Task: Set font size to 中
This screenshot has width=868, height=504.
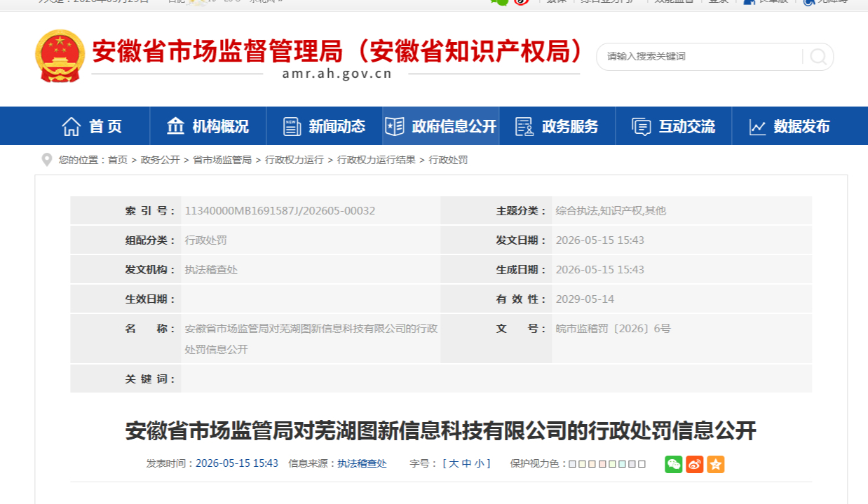Action: 466,463
